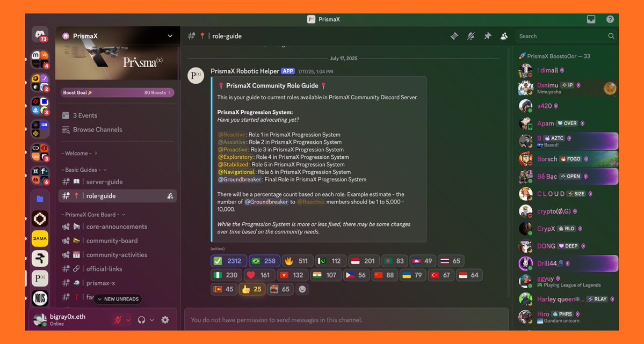Toggle the member list icon
The height and width of the screenshot is (344, 644).
coord(504,36)
